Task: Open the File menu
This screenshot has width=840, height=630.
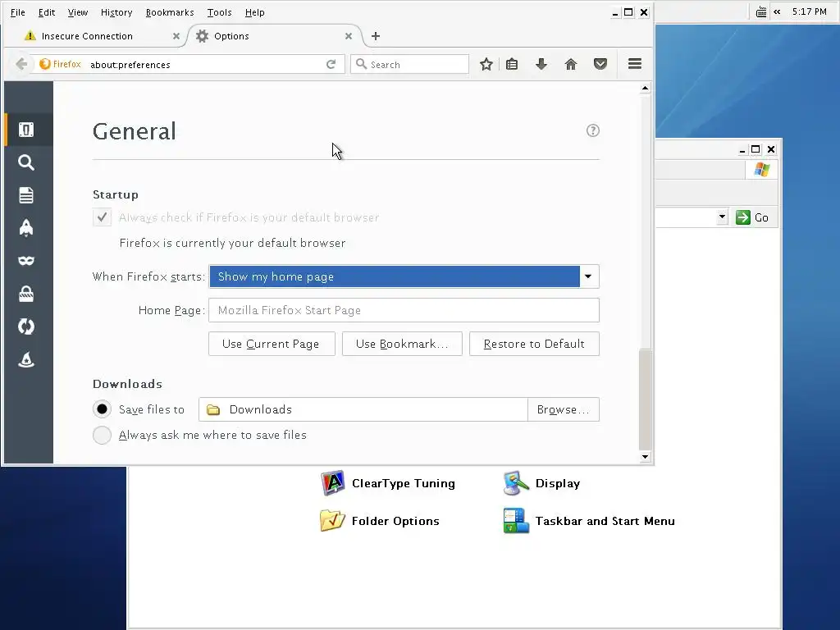Action: (x=18, y=12)
